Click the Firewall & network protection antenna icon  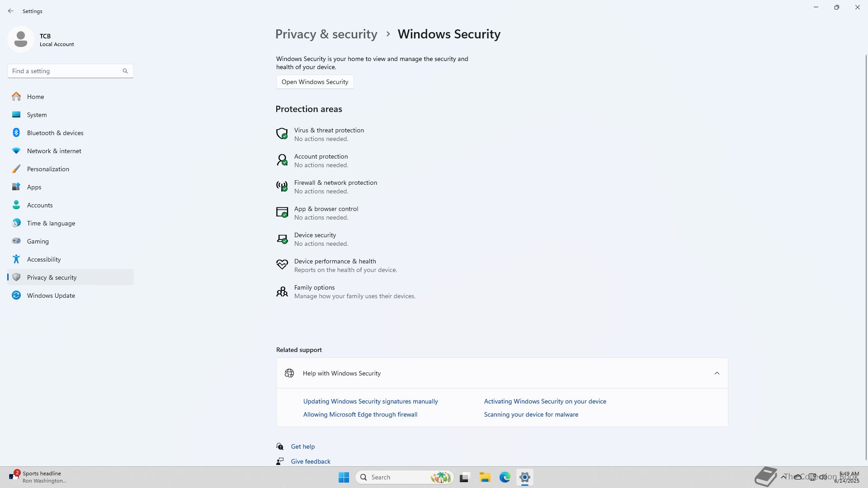(282, 186)
